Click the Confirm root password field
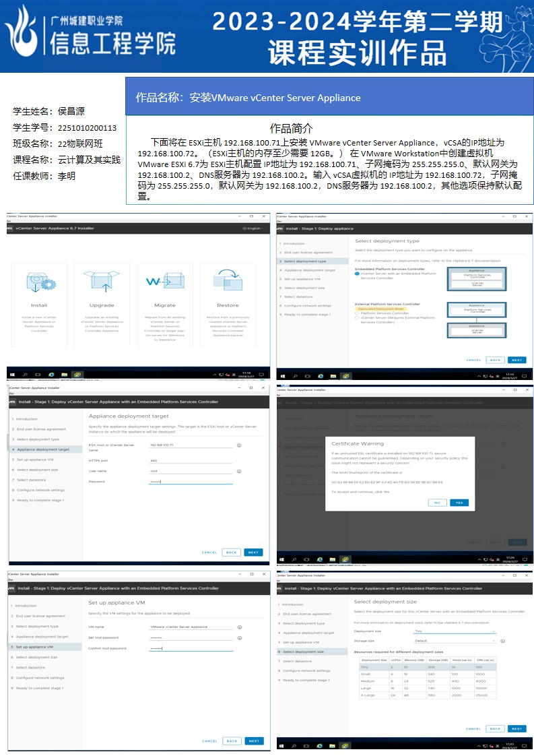The image size is (534, 756). click(x=191, y=648)
